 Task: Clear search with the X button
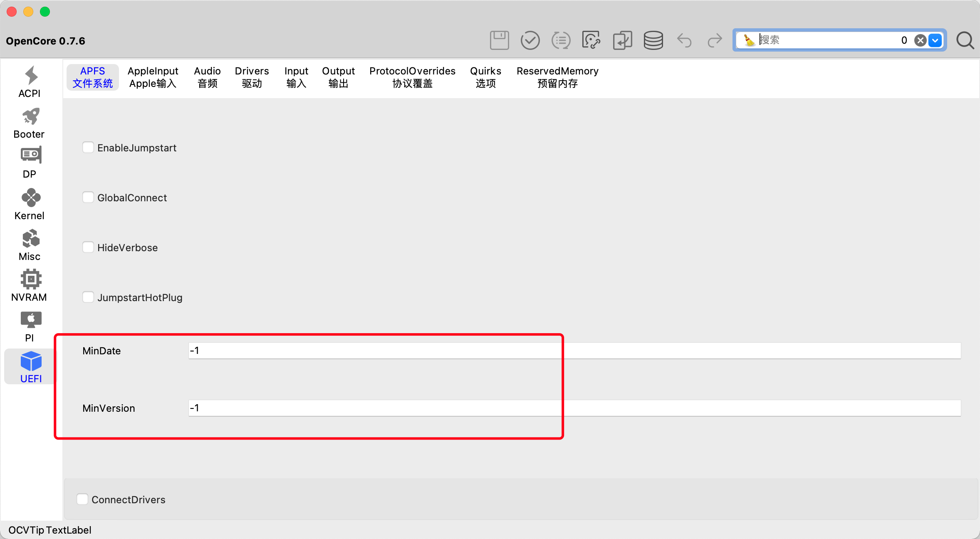(920, 40)
